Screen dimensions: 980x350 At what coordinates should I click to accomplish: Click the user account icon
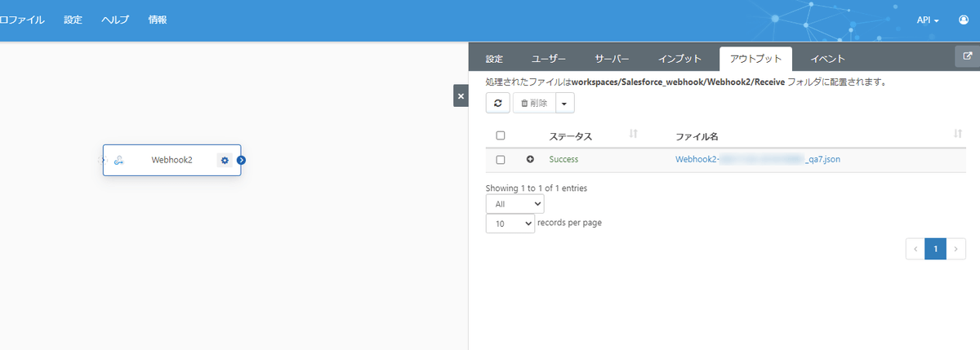[964, 20]
